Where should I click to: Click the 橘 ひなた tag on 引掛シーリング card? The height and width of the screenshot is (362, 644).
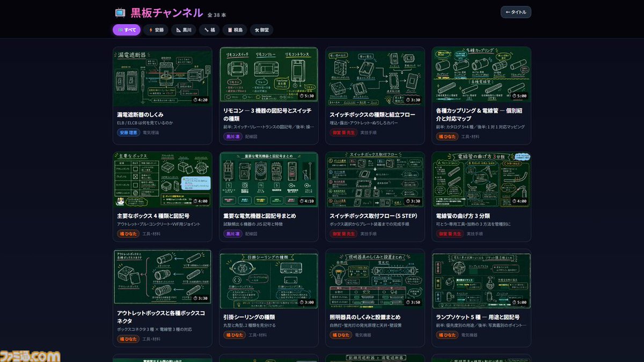click(235, 335)
